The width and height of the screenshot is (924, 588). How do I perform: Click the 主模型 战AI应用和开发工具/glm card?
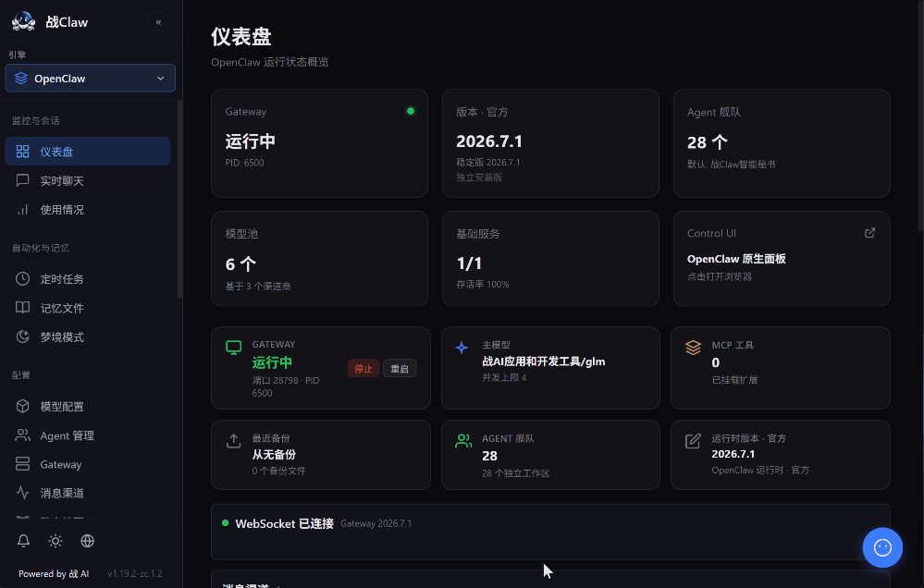click(x=550, y=368)
